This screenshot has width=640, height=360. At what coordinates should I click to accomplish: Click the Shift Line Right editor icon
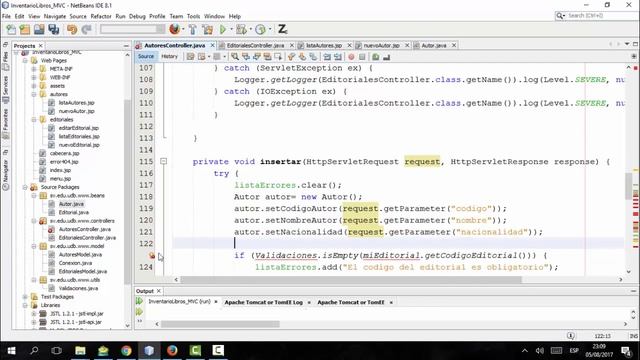pyautogui.click(x=338, y=57)
